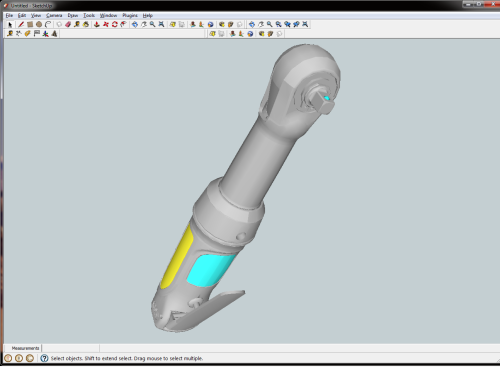The height and width of the screenshot is (367, 500).
Task: Pick the Text label tool
Action: (x=37, y=33)
